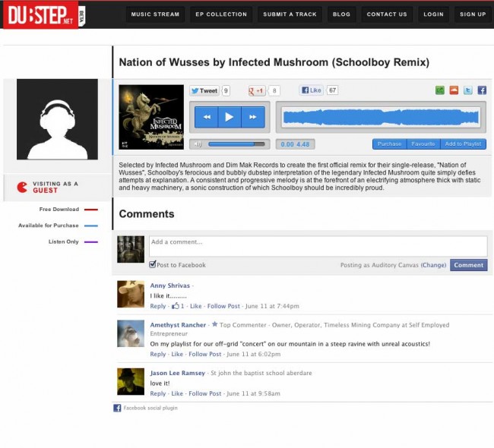Go to Submit a Track
This screenshot has height=448, width=494.
pyautogui.click(x=290, y=14)
